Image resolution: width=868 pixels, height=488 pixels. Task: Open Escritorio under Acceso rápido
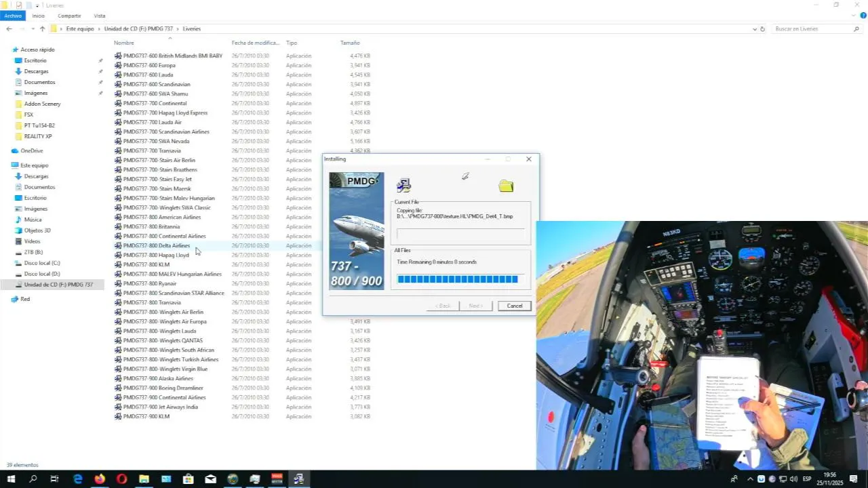35,60
